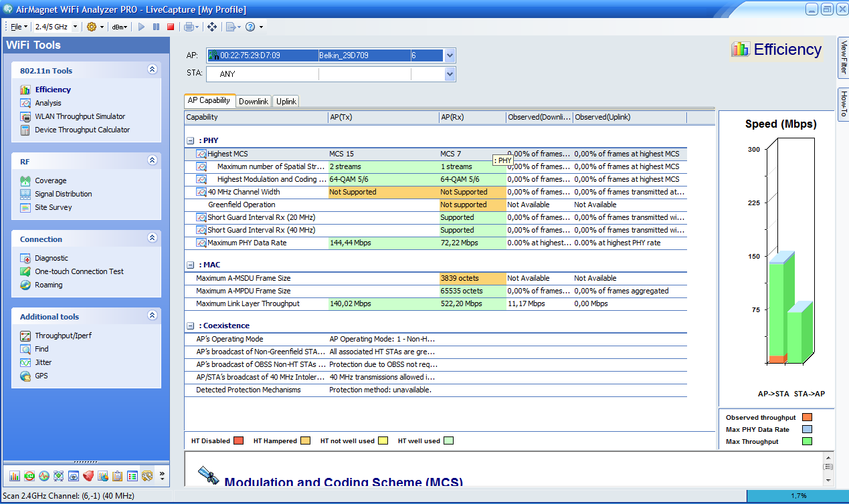
Task: Click the export icon in the toolbar
Action: [231, 27]
